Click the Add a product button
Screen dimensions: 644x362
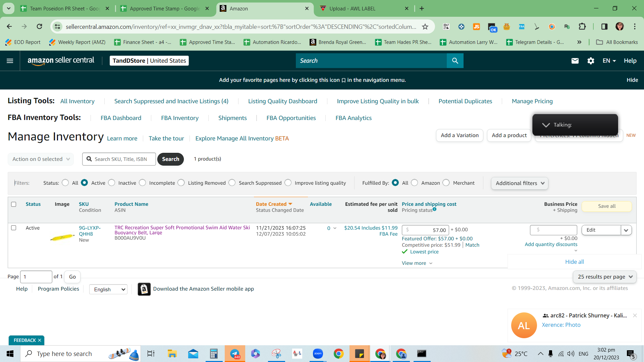coord(509,135)
